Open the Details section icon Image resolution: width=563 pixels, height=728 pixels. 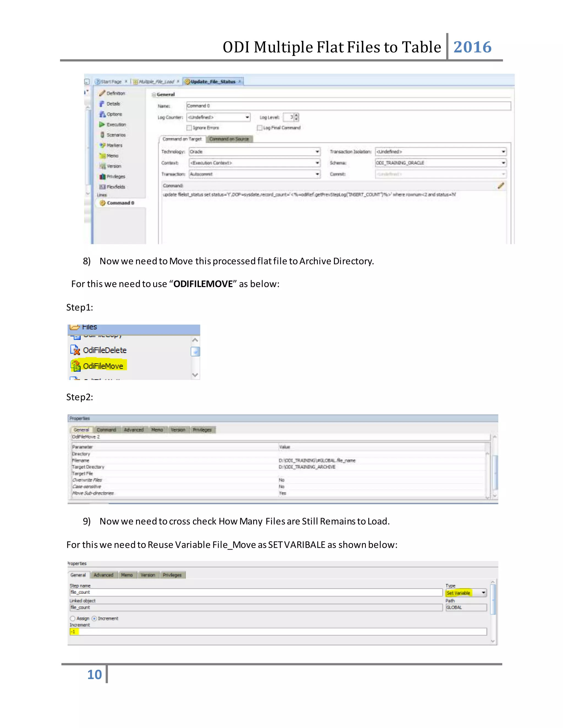point(102,104)
